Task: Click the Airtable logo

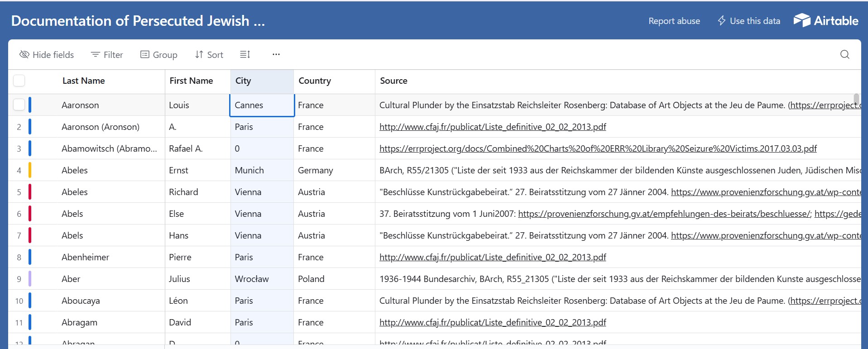Action: [x=826, y=21]
